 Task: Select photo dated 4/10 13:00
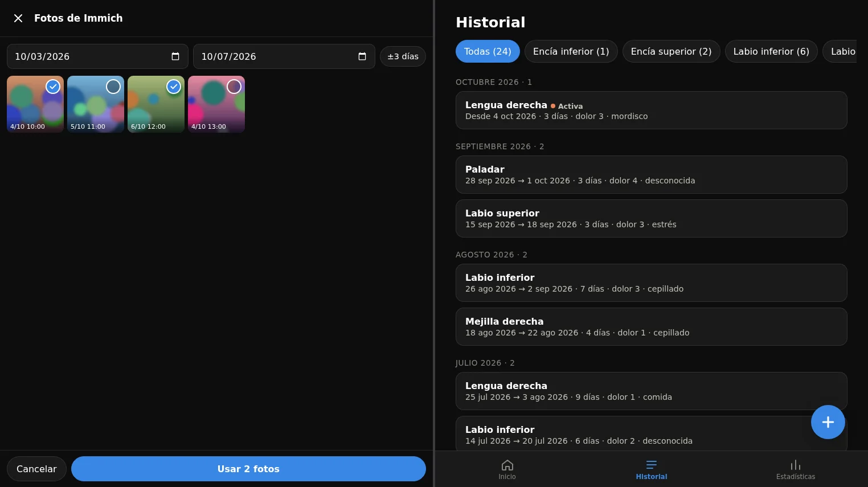click(234, 87)
